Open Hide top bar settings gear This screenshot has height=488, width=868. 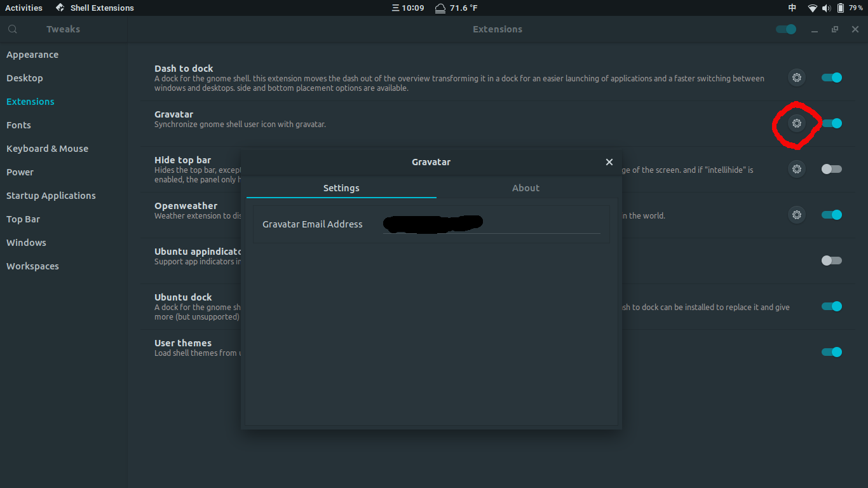[796, 169]
